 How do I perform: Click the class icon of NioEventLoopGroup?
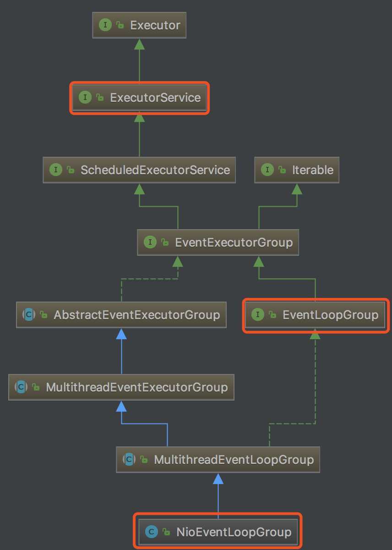coord(151,532)
